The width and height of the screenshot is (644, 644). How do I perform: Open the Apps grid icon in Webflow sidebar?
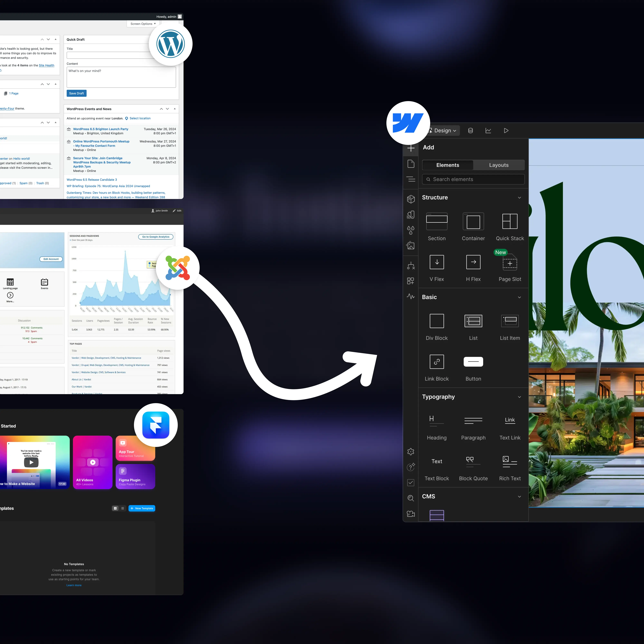411,281
